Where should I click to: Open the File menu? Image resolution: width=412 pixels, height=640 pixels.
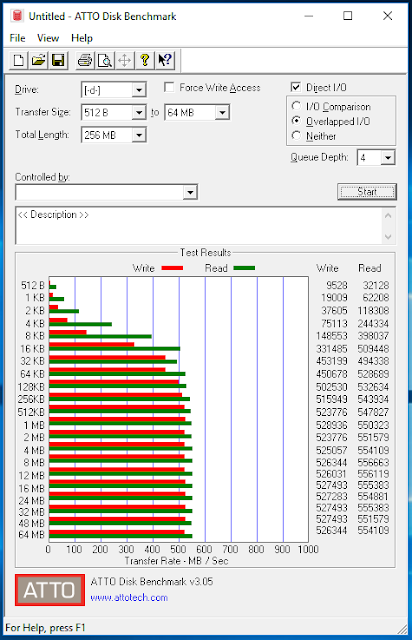17,38
